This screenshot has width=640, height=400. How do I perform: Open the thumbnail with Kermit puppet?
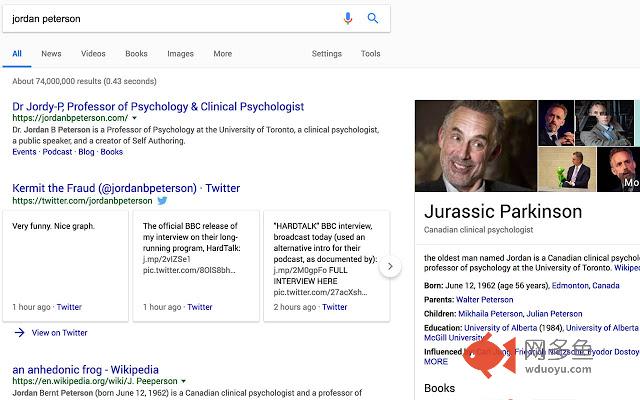(x=567, y=169)
